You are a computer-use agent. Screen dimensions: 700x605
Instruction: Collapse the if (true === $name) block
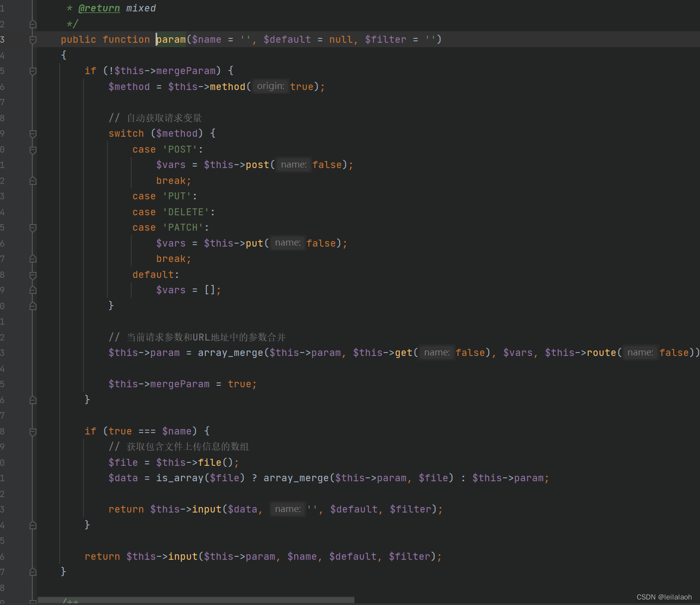[x=33, y=432]
